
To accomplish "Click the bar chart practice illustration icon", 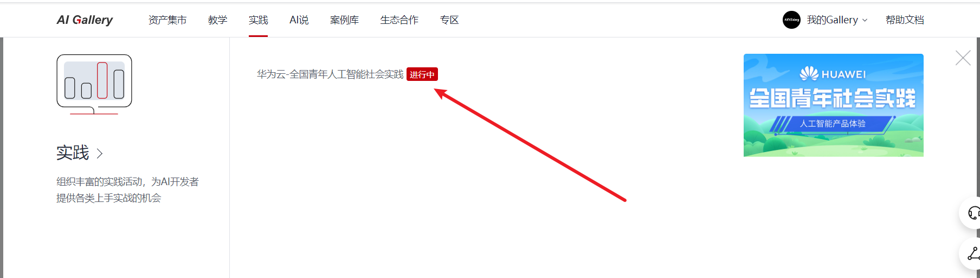I will click(x=94, y=84).
